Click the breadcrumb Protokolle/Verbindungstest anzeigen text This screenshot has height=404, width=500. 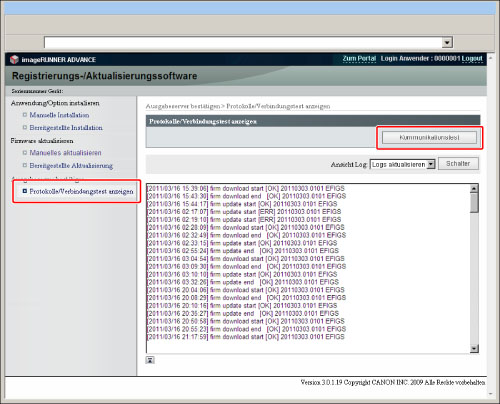(x=278, y=106)
